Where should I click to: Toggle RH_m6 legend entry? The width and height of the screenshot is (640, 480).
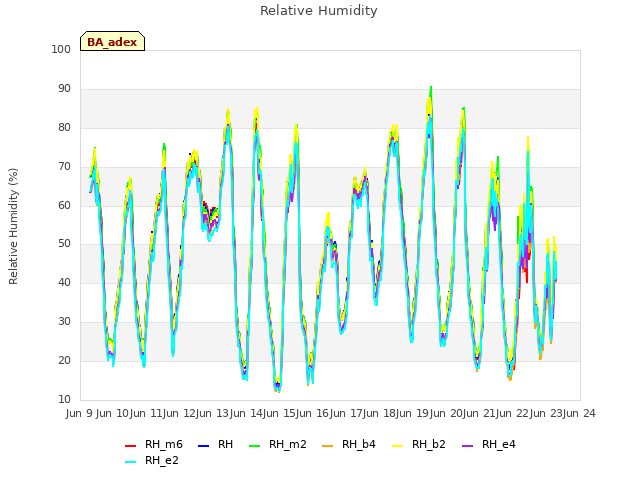point(154,444)
